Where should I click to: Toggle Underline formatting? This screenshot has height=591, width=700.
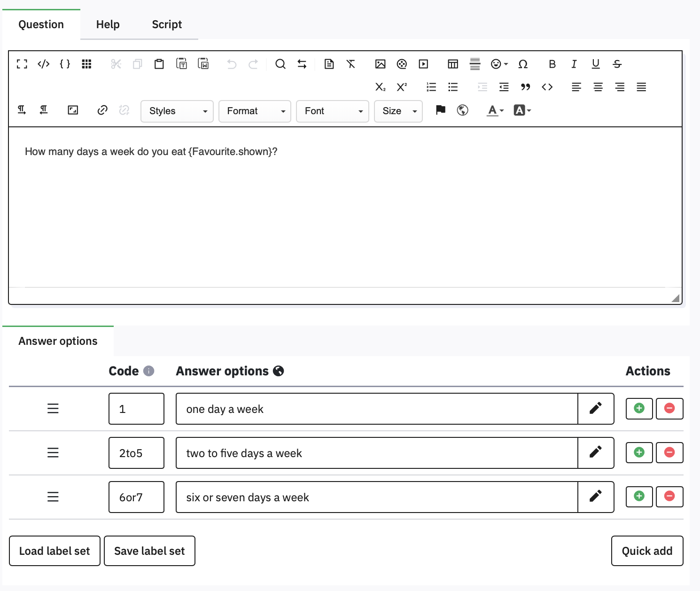(596, 64)
